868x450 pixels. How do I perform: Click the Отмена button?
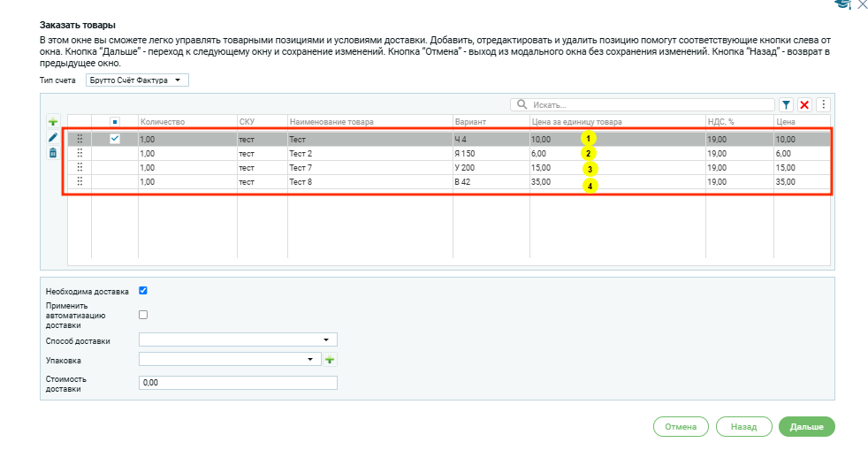(681, 426)
